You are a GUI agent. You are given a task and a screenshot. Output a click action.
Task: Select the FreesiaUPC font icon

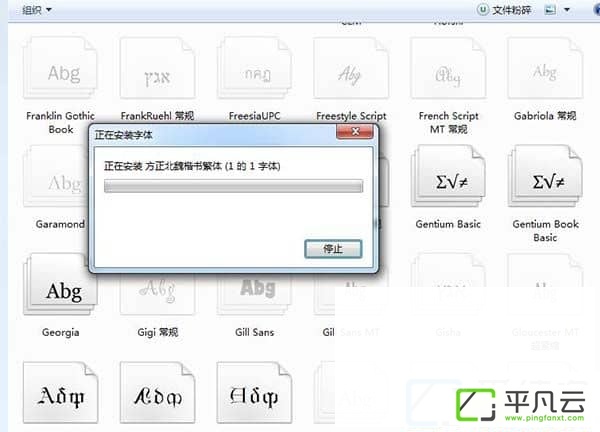[x=254, y=68]
